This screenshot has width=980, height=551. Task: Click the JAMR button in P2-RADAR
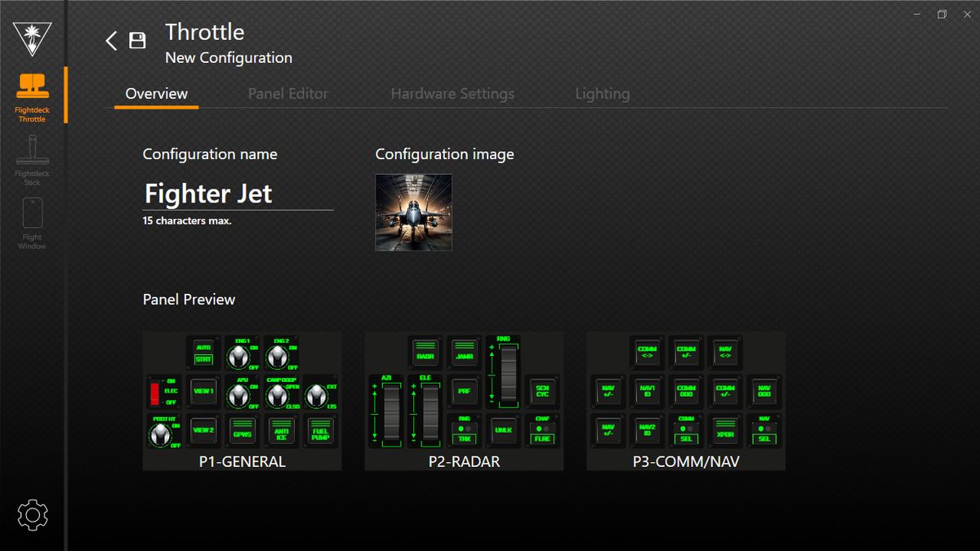464,352
